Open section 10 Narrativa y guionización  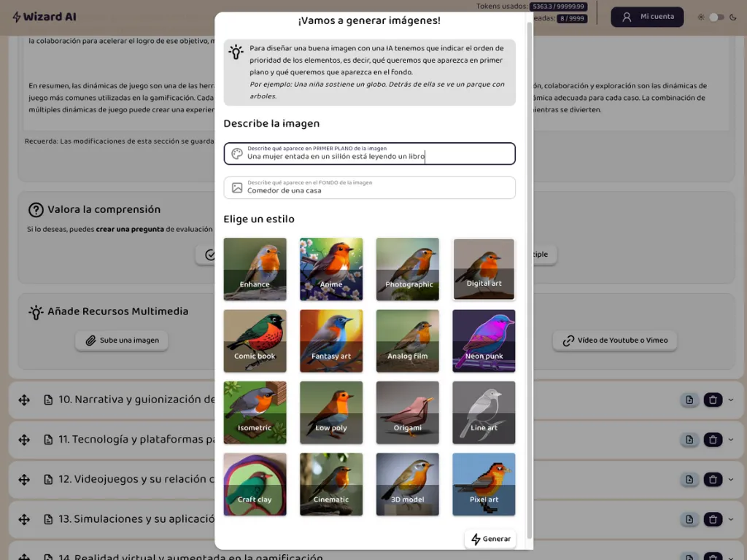136,400
